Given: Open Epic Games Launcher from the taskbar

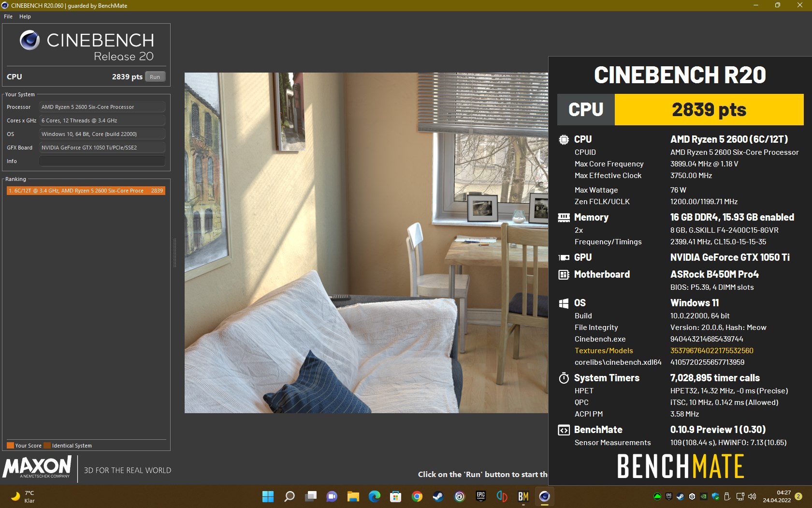Looking at the screenshot, I should pyautogui.click(x=481, y=496).
